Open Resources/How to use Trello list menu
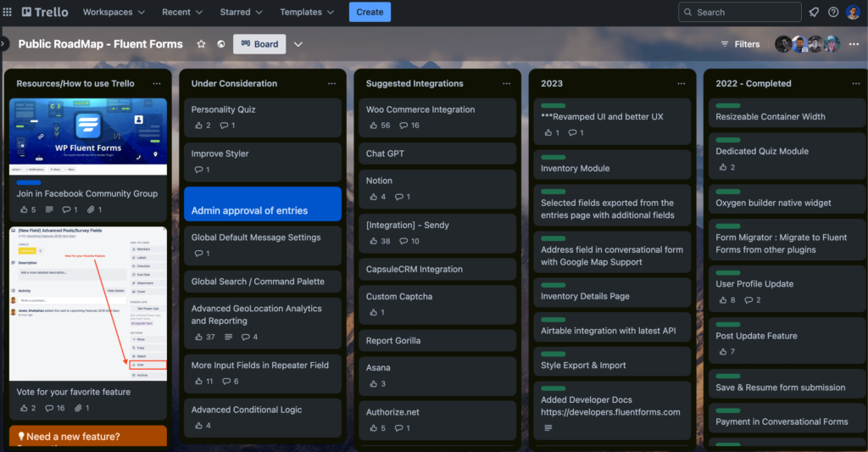868x452 pixels. (x=157, y=84)
